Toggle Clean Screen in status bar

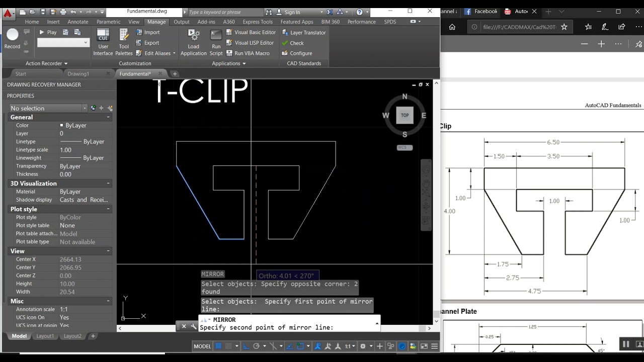[x=424, y=346]
